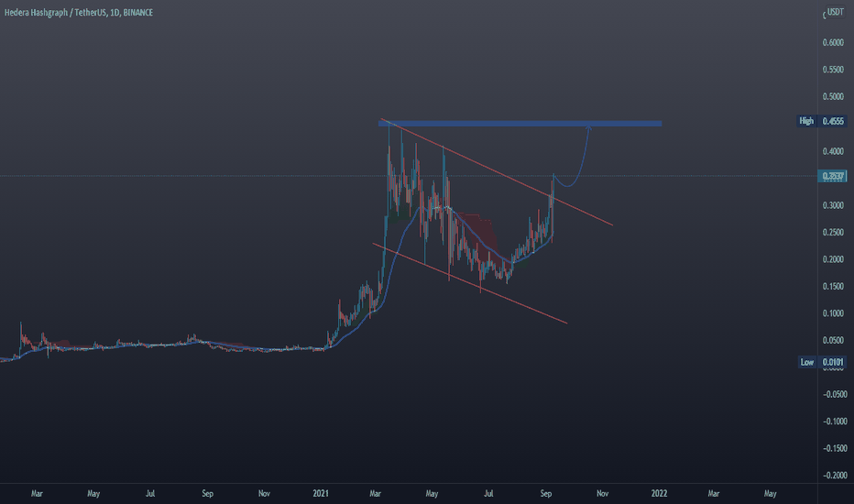
Task: Click the current price tag on the price axis
Action: tap(833, 176)
